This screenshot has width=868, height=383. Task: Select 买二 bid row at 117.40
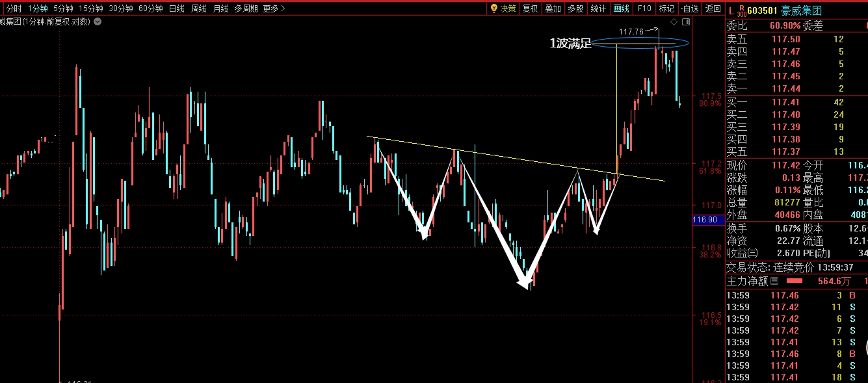pos(796,114)
